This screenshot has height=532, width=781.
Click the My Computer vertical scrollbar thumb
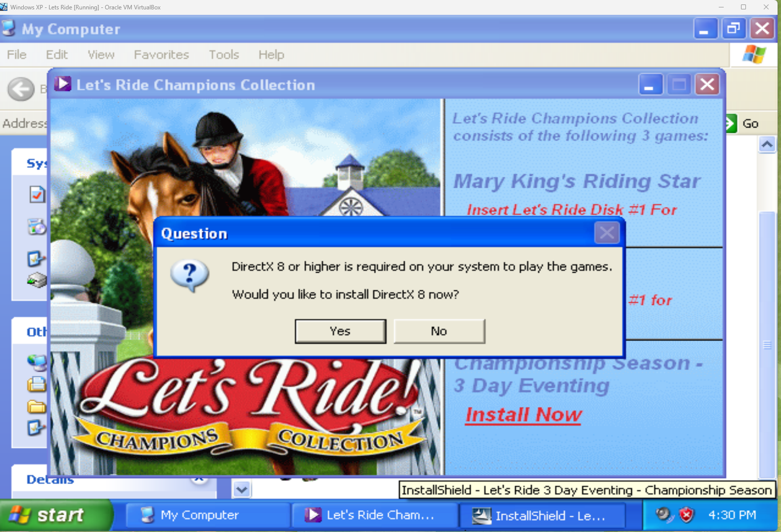767,345
